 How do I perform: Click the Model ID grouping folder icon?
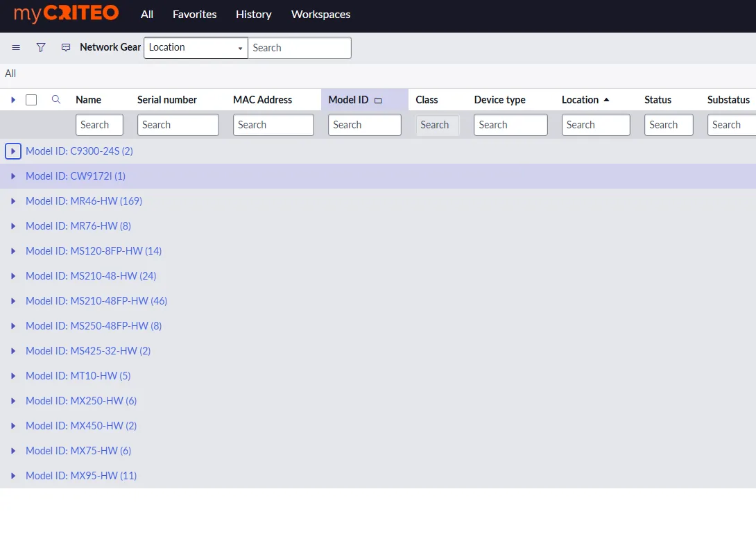point(379,101)
